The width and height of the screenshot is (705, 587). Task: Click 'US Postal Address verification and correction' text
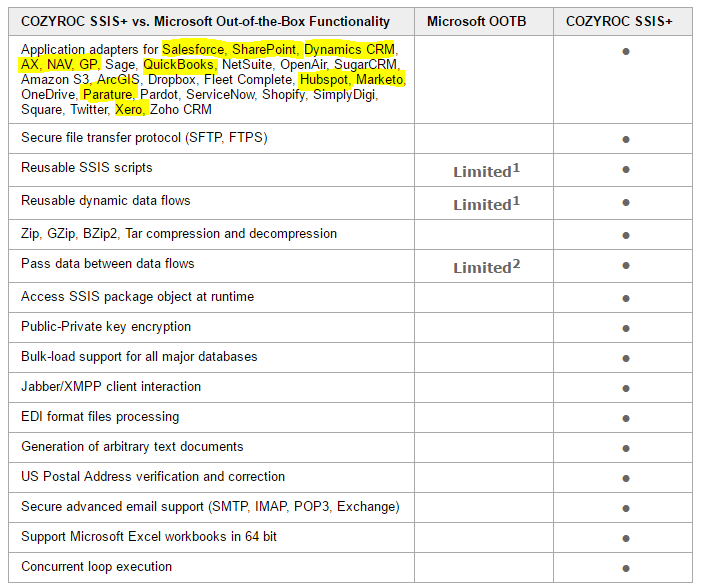[153, 476]
